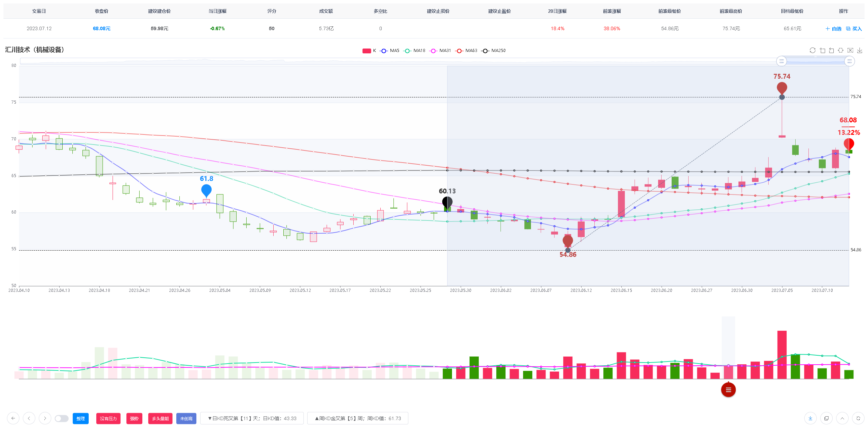
Task: Toggle MA250 line visibility in legend
Action: coord(494,51)
